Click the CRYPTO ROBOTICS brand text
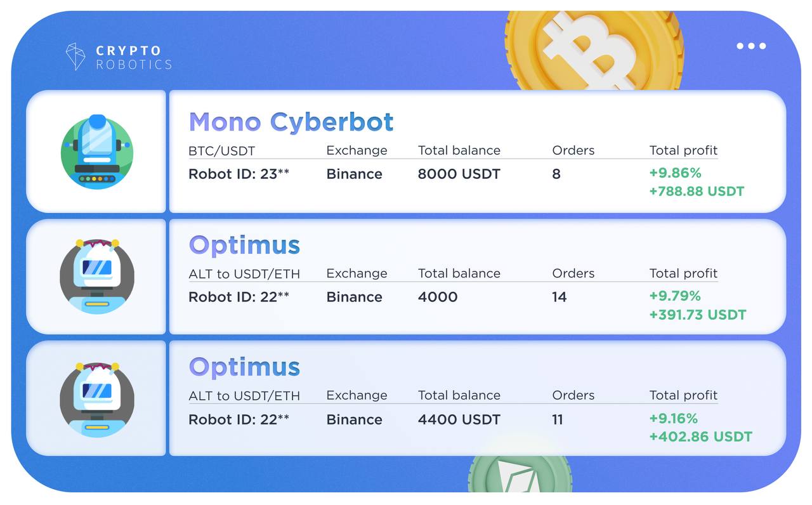This screenshot has width=812, height=505. tap(133, 57)
